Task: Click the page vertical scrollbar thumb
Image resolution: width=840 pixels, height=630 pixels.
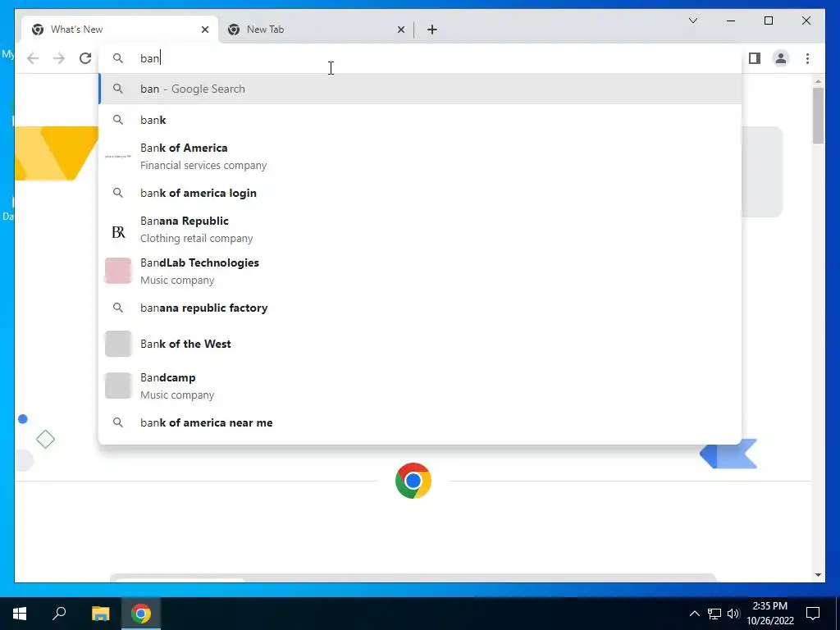Action: pyautogui.click(x=818, y=115)
